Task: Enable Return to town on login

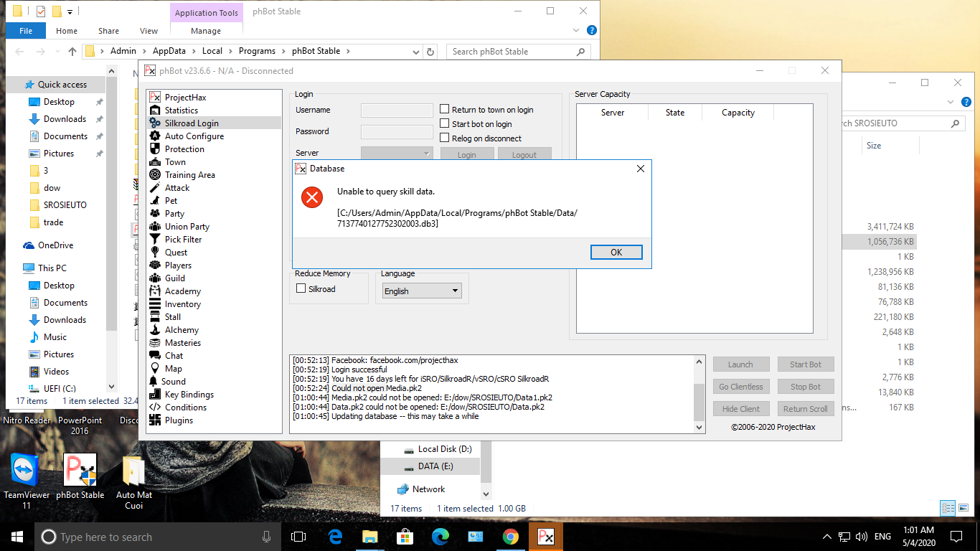Action: pyautogui.click(x=445, y=110)
